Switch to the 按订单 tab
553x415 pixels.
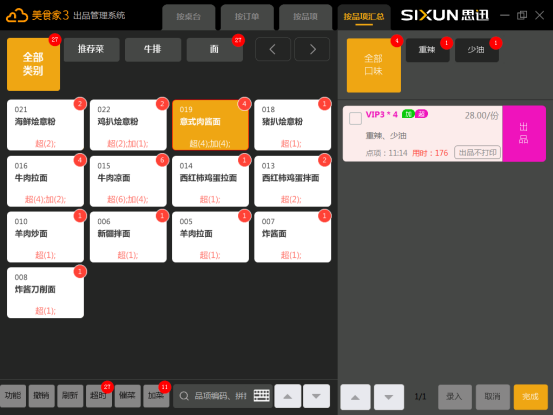(247, 17)
